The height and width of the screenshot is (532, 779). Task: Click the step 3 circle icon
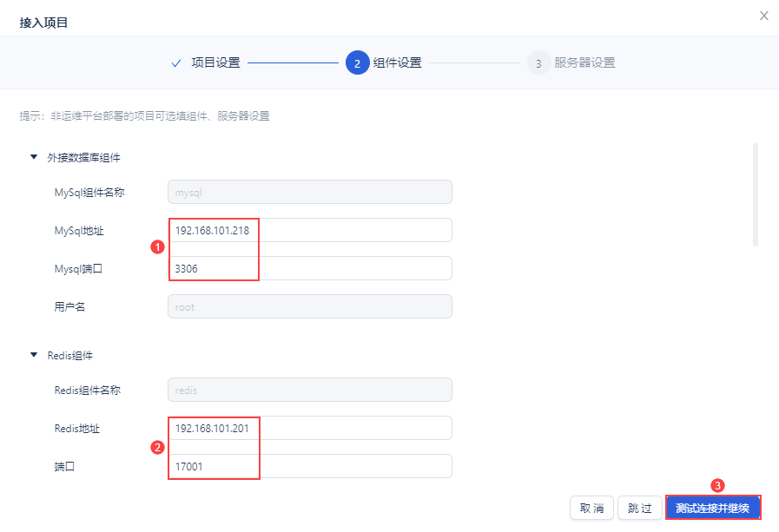click(538, 62)
